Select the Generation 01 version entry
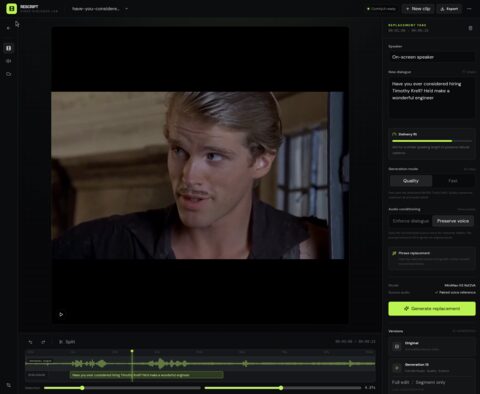 (432, 368)
